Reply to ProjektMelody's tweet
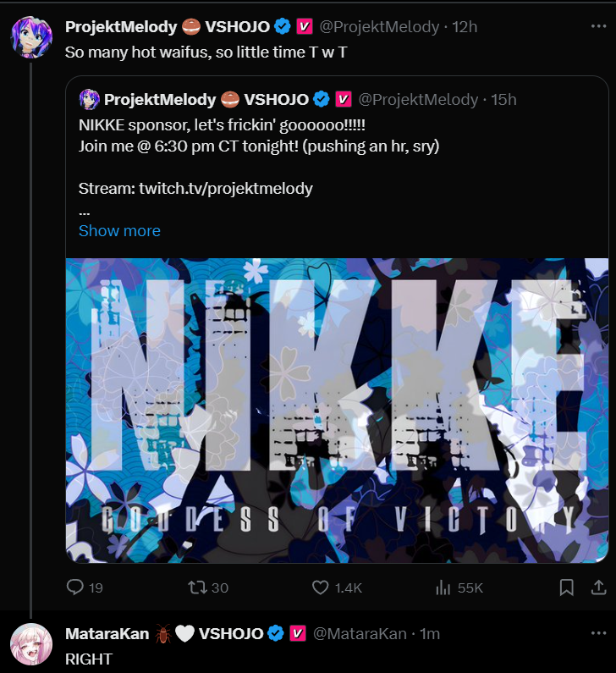Screen dimensions: 616x673 (74, 587)
